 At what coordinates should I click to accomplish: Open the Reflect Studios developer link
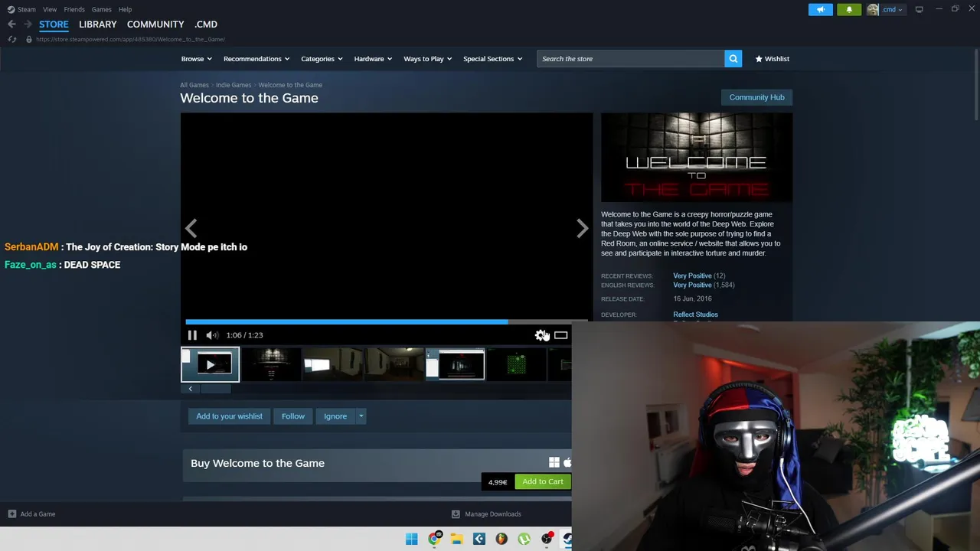click(695, 315)
